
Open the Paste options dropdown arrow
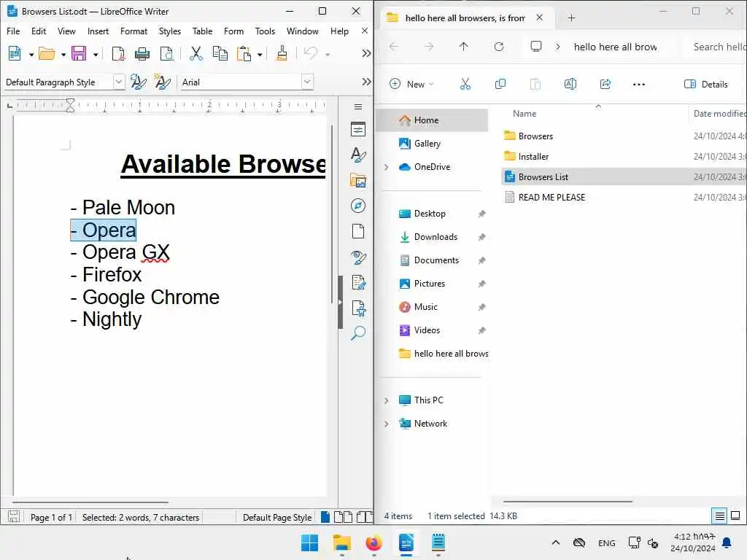tap(260, 54)
